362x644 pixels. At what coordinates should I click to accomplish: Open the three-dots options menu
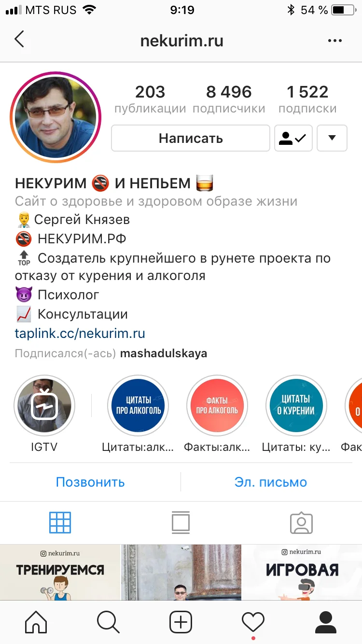(334, 41)
